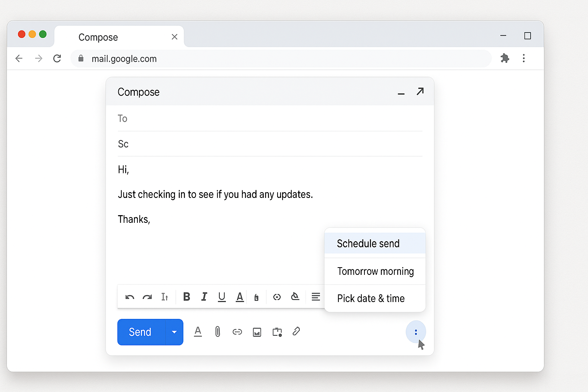This screenshot has width=588, height=392.
Task: Select the Compose browser tab
Action: click(x=119, y=37)
